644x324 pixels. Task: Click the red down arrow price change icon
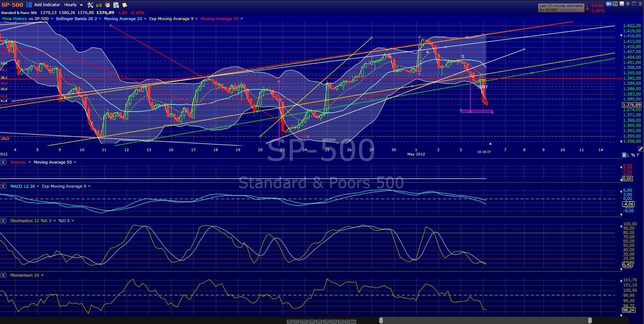coord(587,8)
